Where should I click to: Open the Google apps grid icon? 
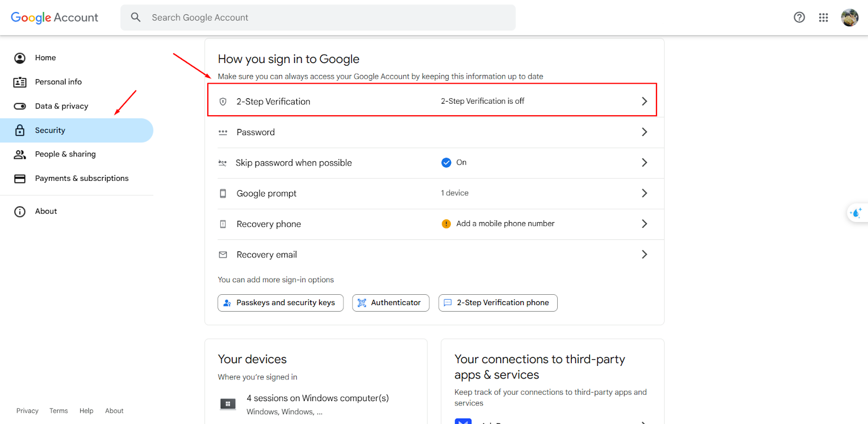coord(824,17)
